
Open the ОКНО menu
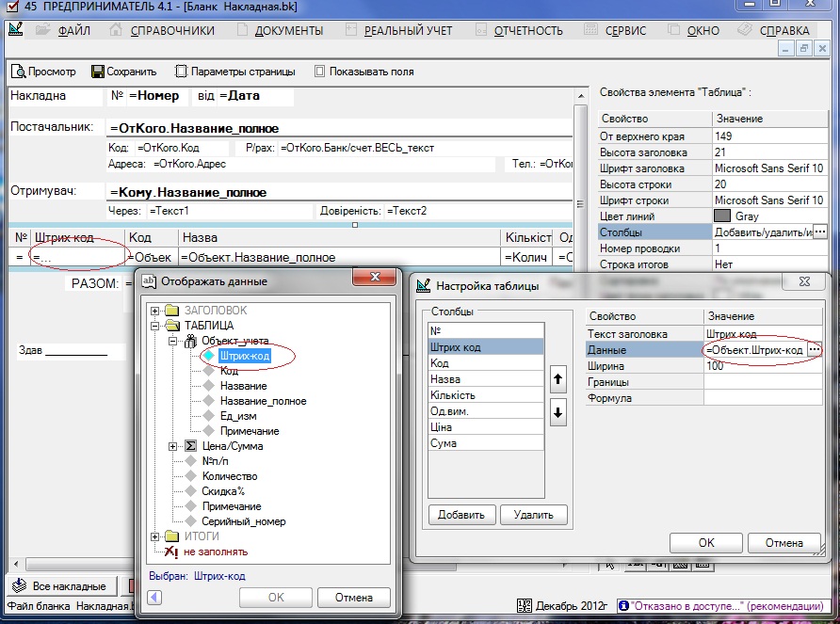[x=703, y=31]
